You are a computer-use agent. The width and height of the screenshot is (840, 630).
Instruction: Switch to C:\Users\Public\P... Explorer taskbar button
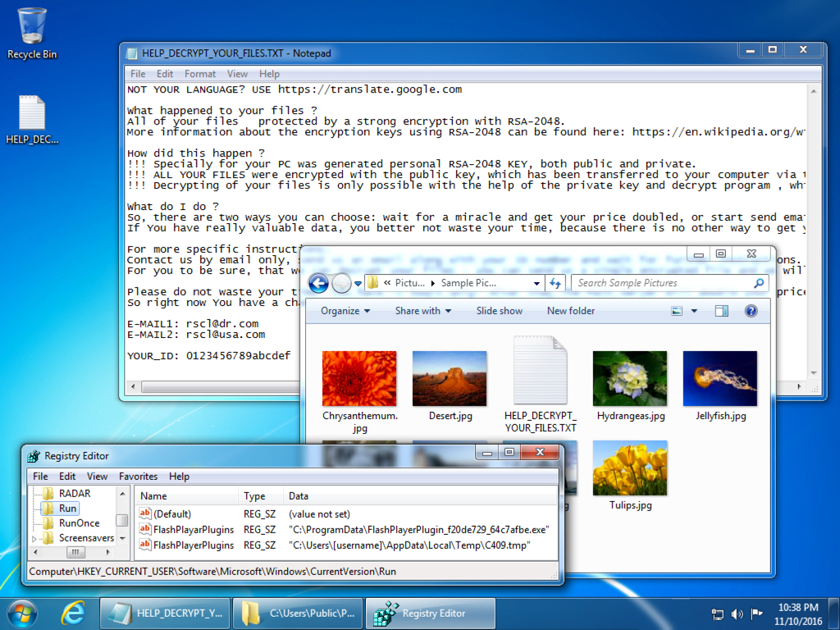298,614
